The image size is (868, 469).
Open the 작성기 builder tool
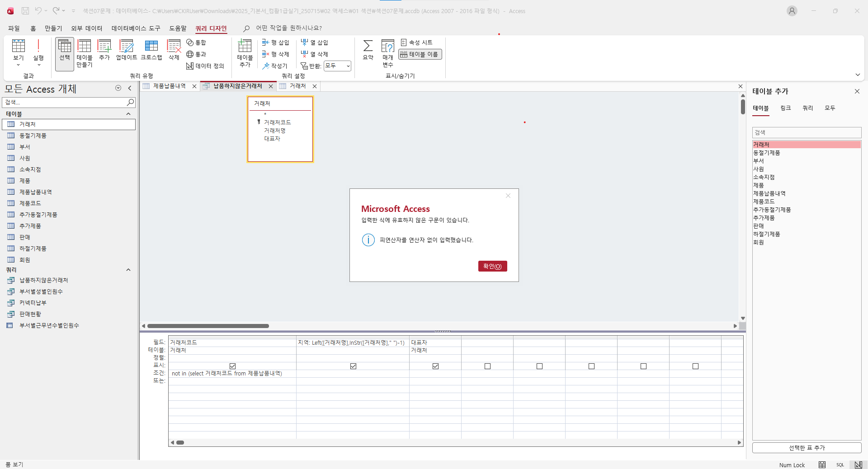(x=275, y=66)
